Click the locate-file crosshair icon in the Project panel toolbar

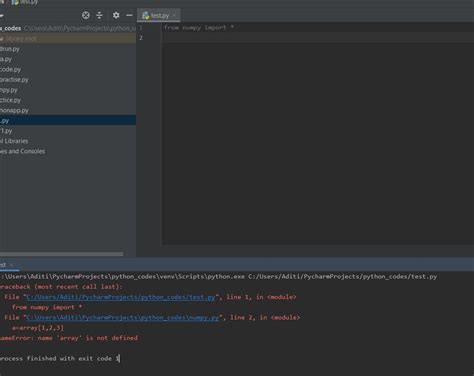86,15
